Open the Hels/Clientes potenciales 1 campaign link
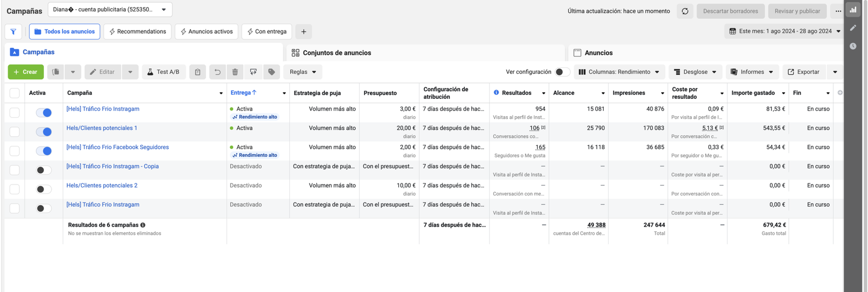 tap(102, 128)
